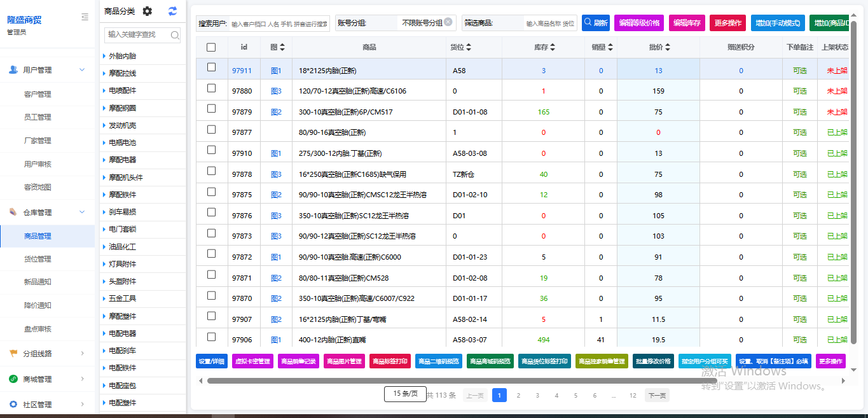Open product 97911 via its id link

242,70
